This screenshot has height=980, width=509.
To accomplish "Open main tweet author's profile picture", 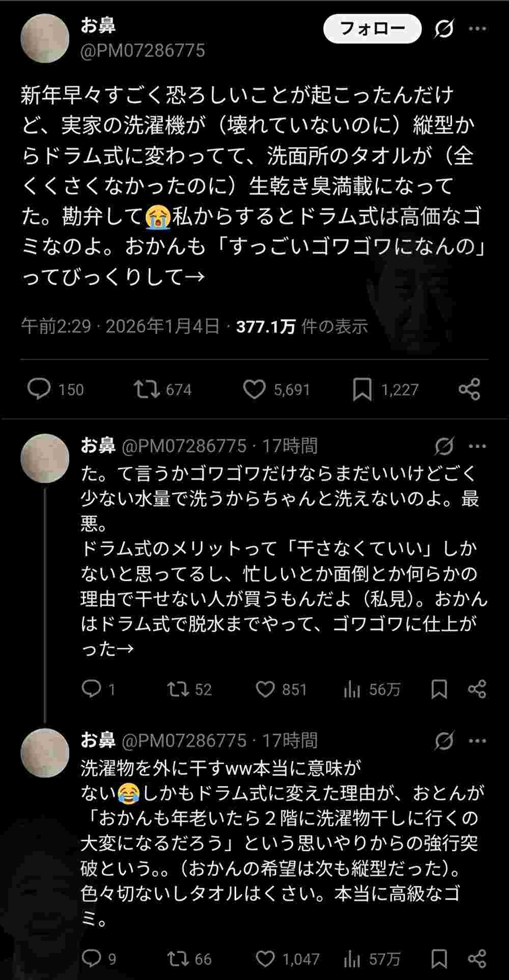I will [45, 38].
